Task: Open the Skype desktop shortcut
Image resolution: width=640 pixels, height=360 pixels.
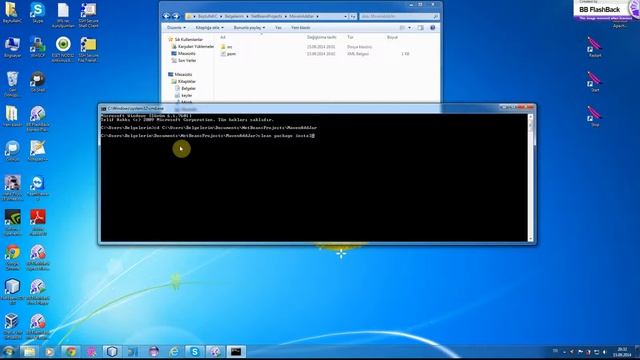Action: click(x=38, y=12)
